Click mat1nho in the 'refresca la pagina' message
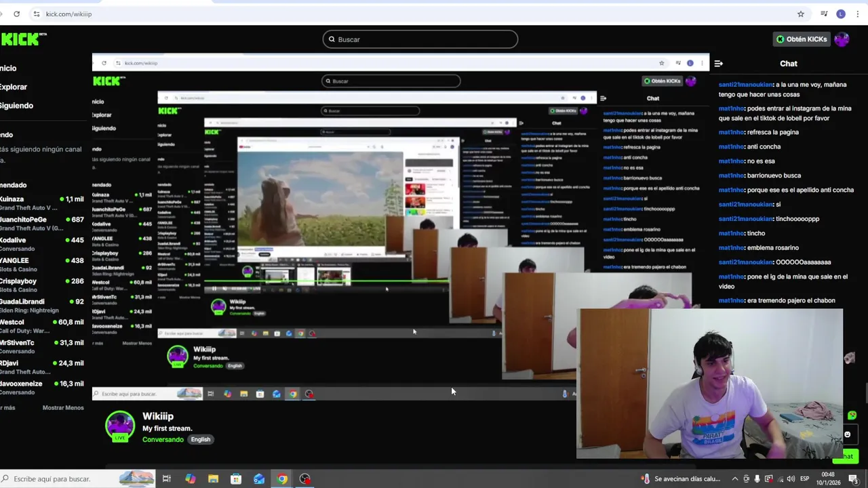Screen dimensions: 868x488 click(732, 133)
